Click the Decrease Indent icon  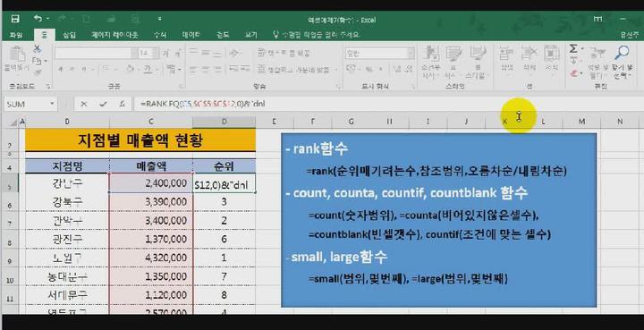(x=233, y=68)
